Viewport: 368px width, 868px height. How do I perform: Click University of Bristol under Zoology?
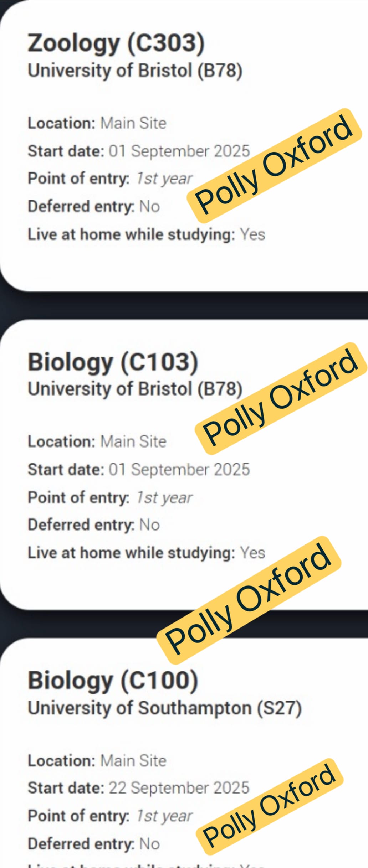click(135, 71)
